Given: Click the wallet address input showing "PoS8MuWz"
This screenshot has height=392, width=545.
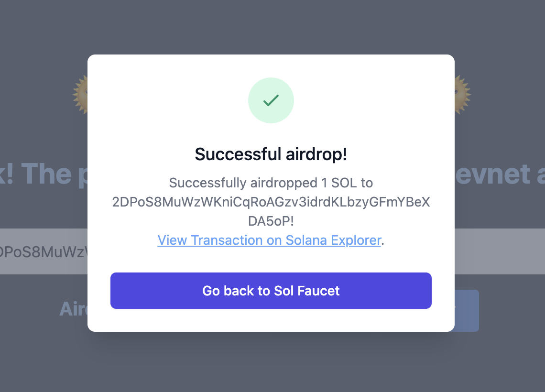Looking at the screenshot, I should point(44,251).
